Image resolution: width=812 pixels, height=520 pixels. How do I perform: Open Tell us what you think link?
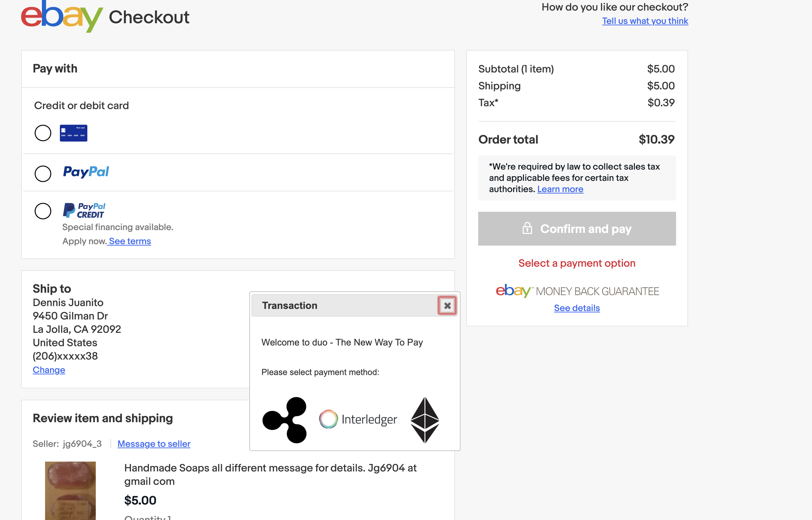645,21
